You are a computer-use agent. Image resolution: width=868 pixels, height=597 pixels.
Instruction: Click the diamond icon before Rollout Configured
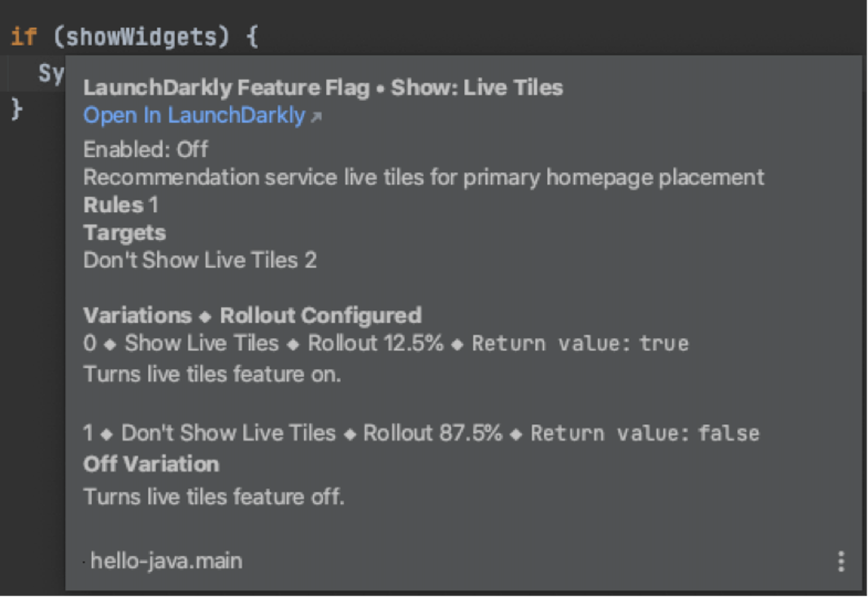tap(205, 316)
